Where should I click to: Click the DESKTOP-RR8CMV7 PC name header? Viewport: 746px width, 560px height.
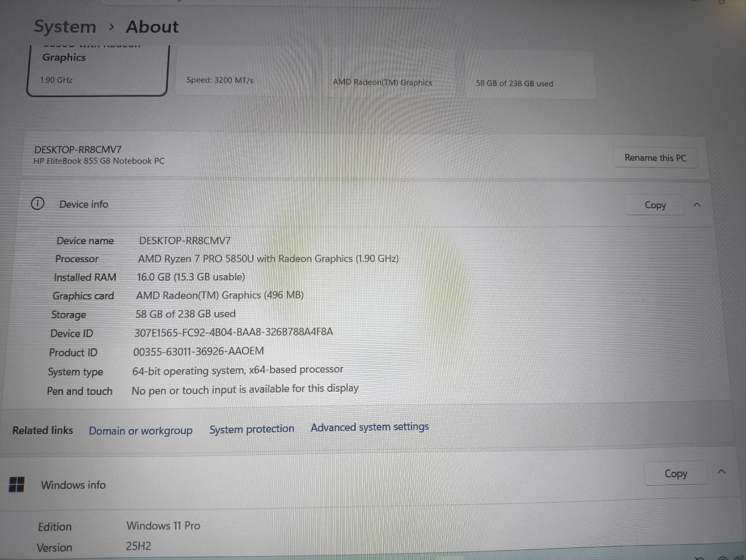point(78,150)
